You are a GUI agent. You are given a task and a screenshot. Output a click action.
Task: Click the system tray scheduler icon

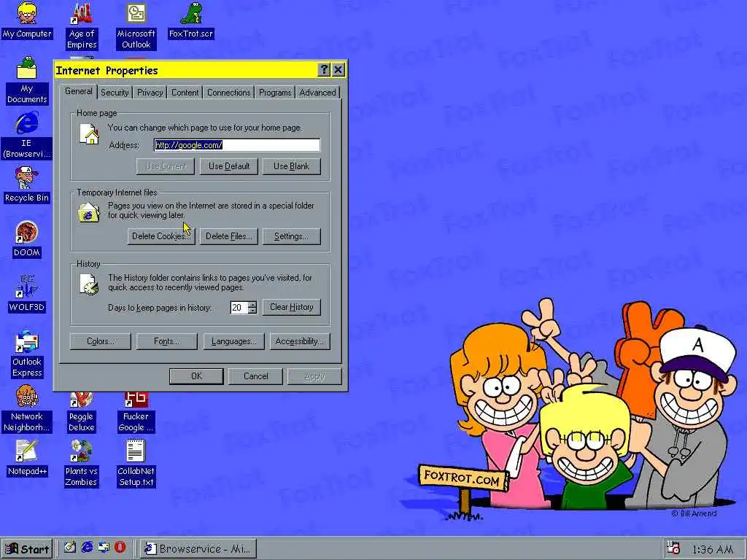click(x=673, y=548)
